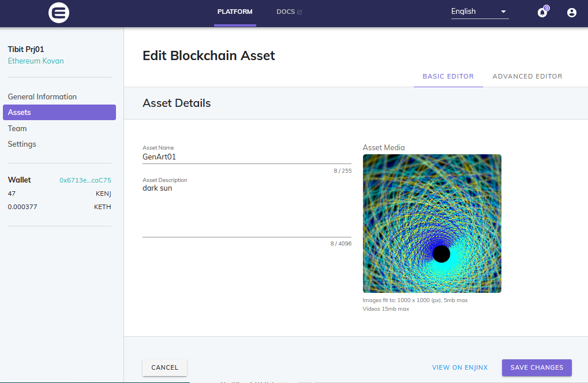
Task: Select the Basic Editor tab
Action: click(x=448, y=76)
